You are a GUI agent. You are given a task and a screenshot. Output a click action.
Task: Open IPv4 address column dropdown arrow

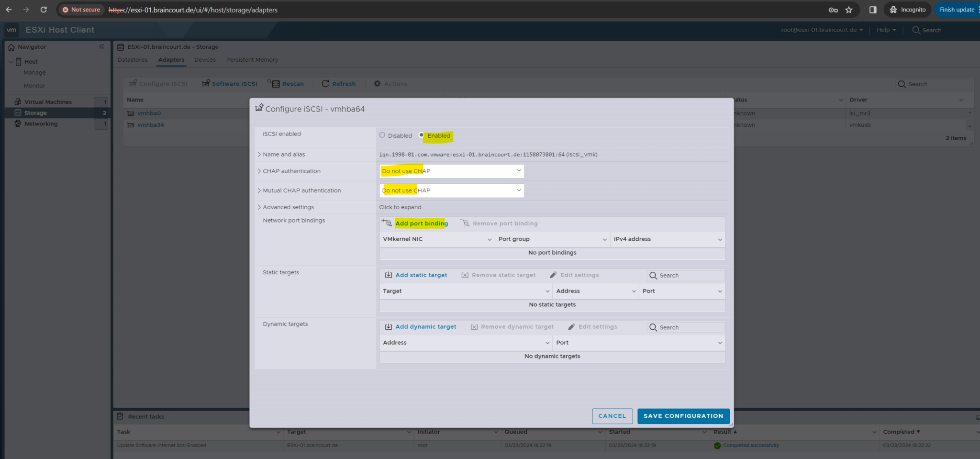(720, 239)
